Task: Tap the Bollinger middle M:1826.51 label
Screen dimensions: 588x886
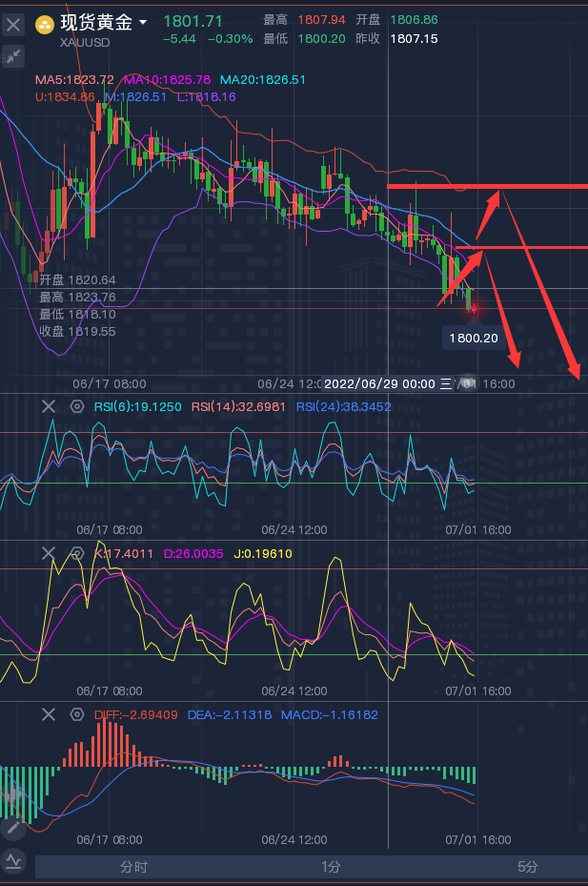Action: [x=135, y=96]
